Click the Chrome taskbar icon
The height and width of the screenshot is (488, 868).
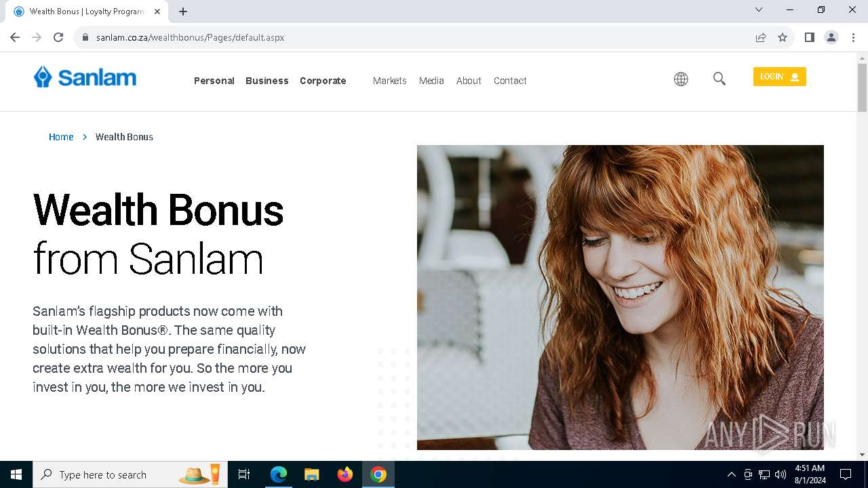(x=378, y=474)
